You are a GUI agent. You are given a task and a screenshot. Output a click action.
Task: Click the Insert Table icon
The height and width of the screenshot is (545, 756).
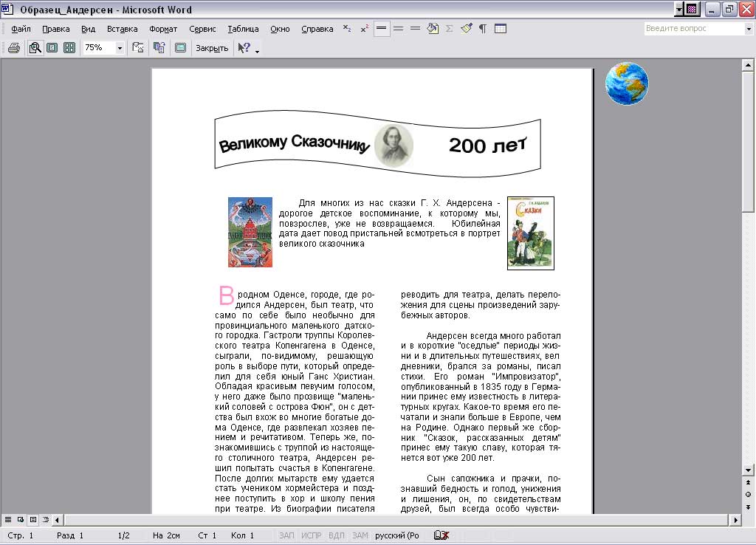(501, 29)
